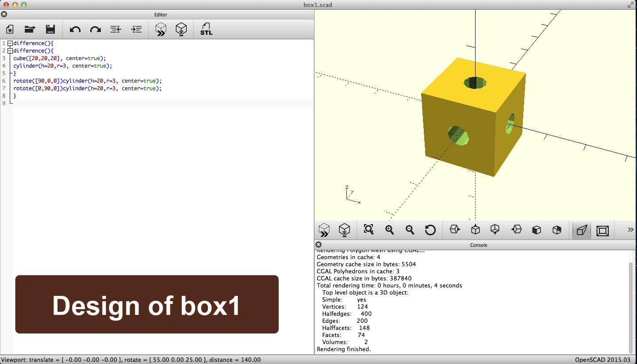Zoom in on the 3D view
637x364 pixels.
[389, 230]
